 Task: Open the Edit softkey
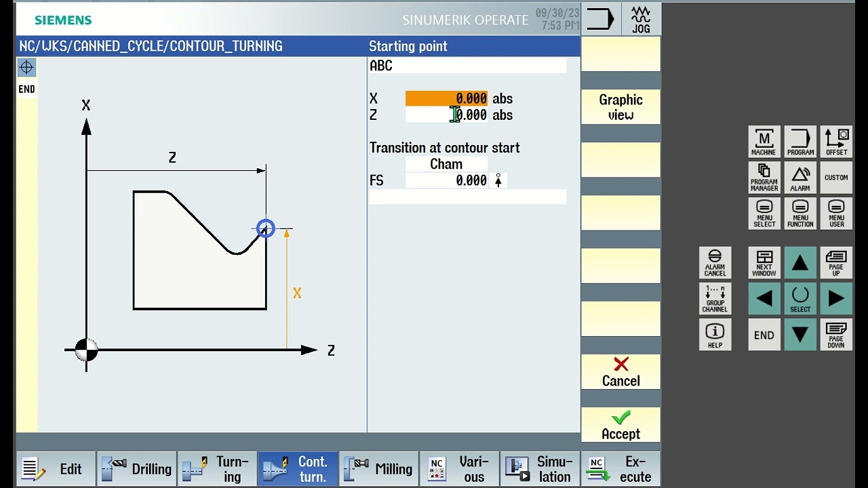tap(56, 469)
